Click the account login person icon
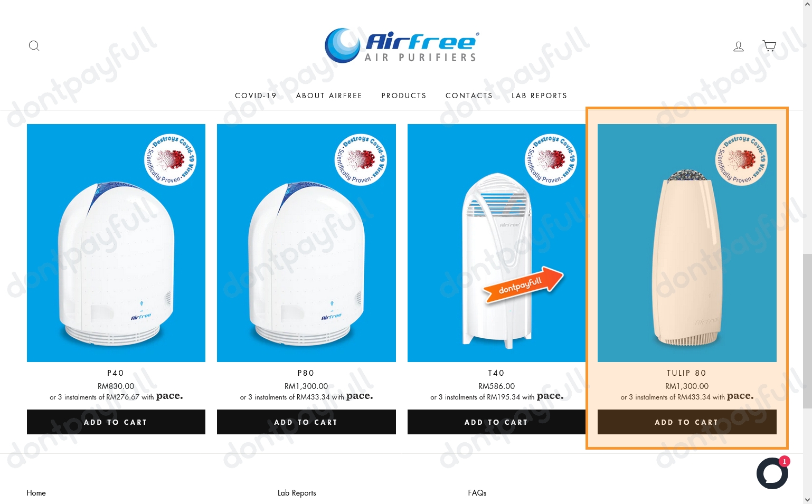The height and width of the screenshot is (504, 812). point(739,46)
